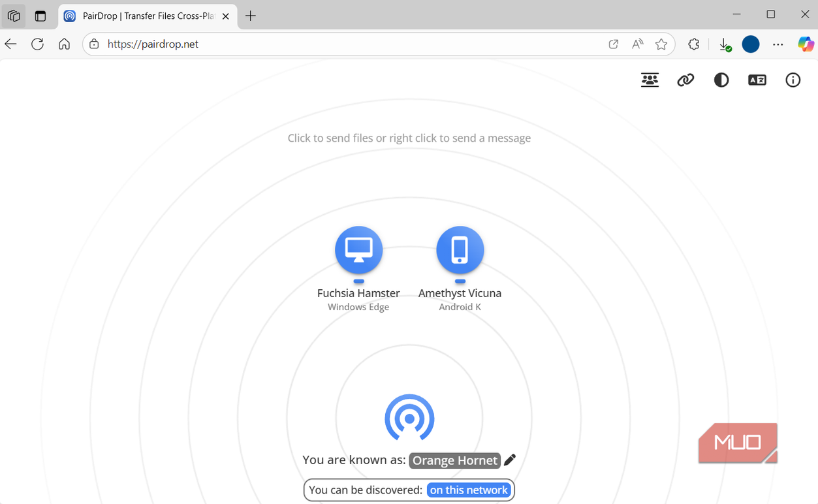Screen dimensions: 818x504
Task: Click the pair devices link icon
Action: 685,80
